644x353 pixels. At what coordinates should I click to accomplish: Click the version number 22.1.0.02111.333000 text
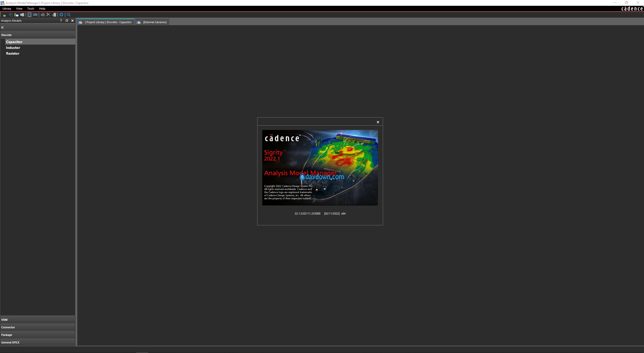307,214
